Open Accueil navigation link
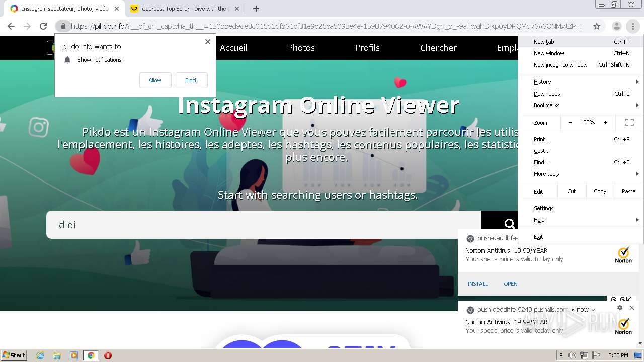This screenshot has height=362, width=644. [233, 48]
